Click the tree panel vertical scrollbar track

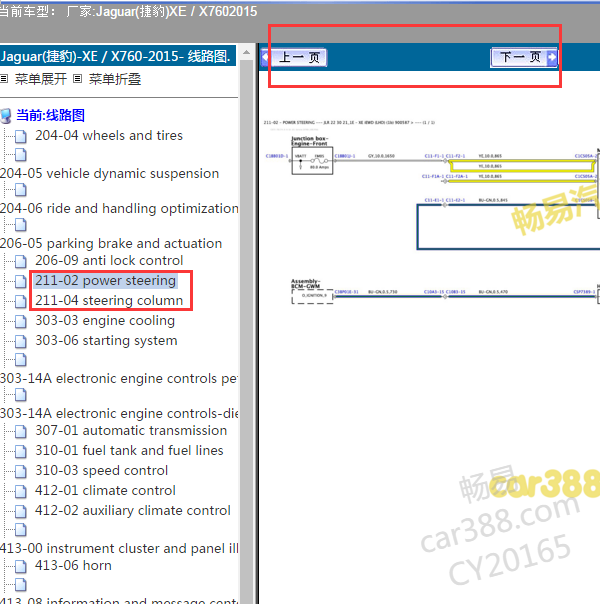click(x=246, y=331)
